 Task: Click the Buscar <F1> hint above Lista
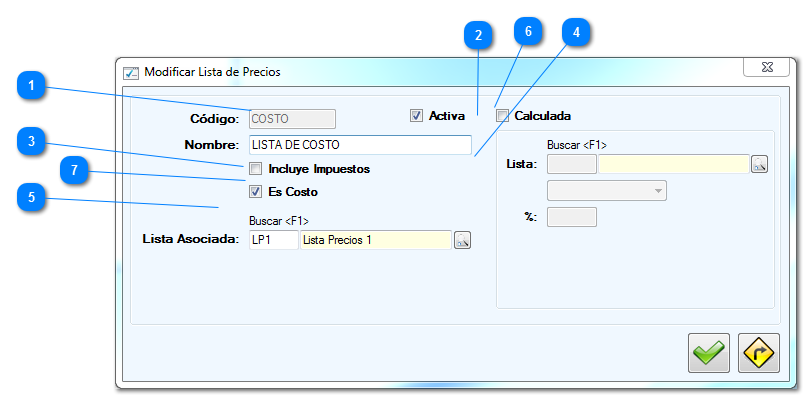point(577,146)
